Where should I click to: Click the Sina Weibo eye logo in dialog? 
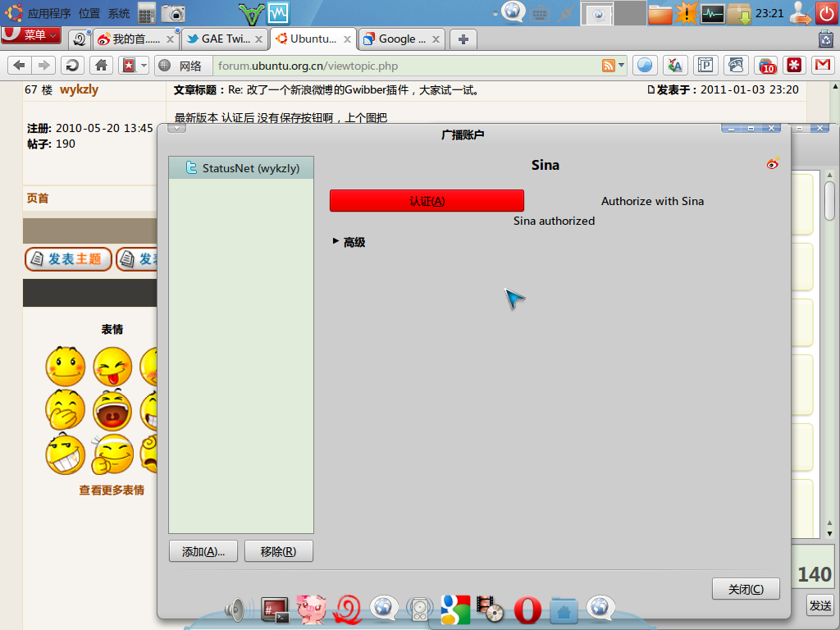[772, 163]
